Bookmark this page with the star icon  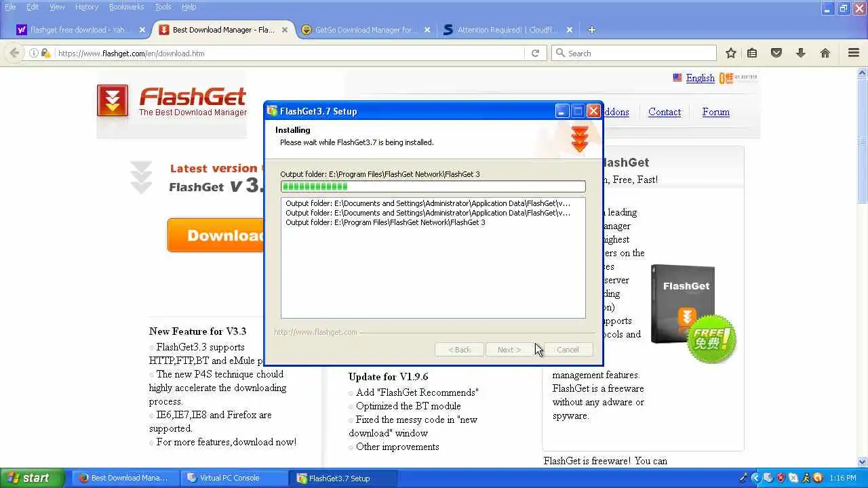[x=731, y=53]
